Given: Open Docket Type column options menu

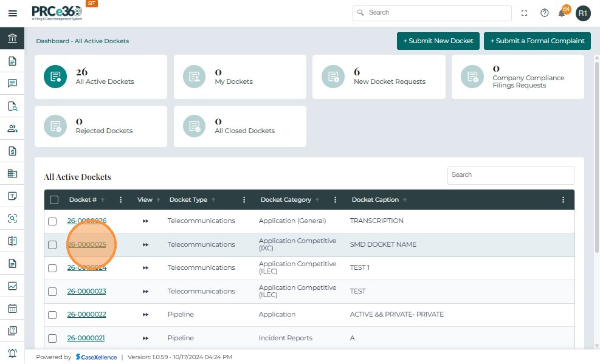Looking at the screenshot, I should point(244,200).
